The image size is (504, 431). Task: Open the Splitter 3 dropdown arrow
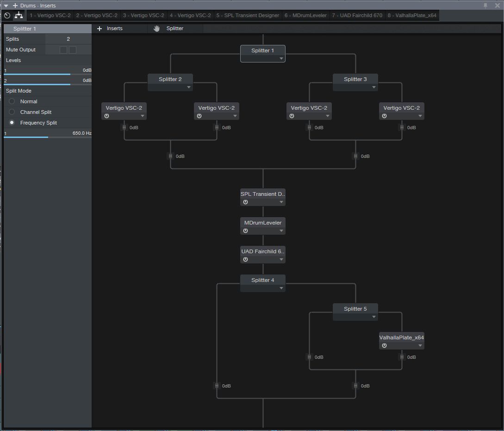click(x=374, y=87)
